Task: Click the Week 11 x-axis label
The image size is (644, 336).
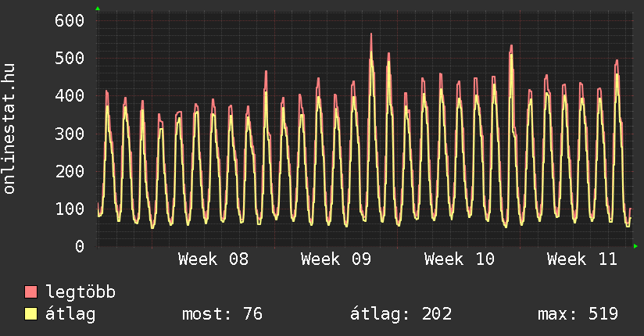Action: [x=581, y=259]
